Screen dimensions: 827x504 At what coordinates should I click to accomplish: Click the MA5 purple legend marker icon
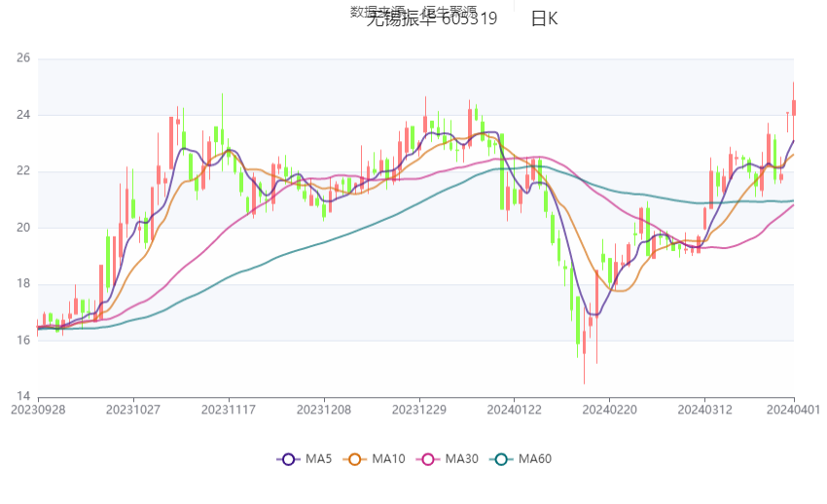tap(287, 459)
